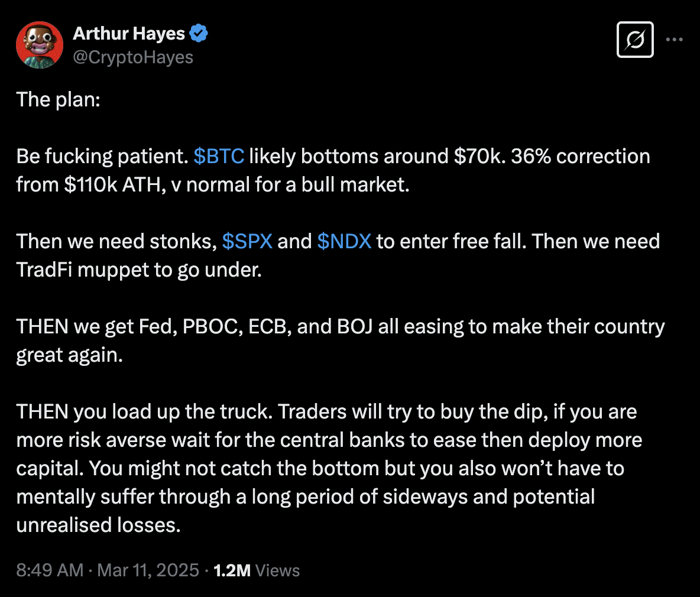Click the "$110k ATH" text
Viewport: 700px width, 597px height.
[112, 184]
